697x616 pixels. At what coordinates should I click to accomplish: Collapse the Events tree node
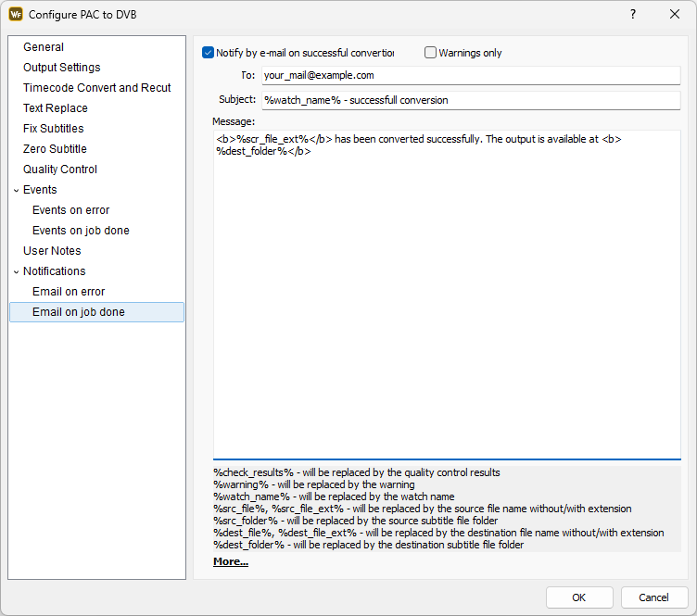point(16,190)
